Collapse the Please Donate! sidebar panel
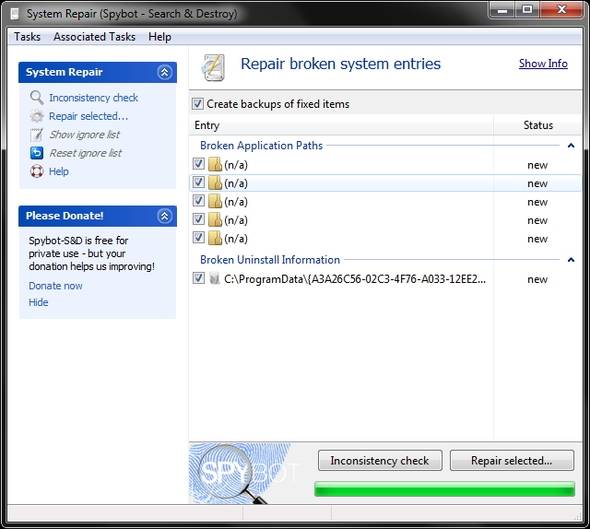Image resolution: width=590 pixels, height=529 pixels. coord(164,216)
